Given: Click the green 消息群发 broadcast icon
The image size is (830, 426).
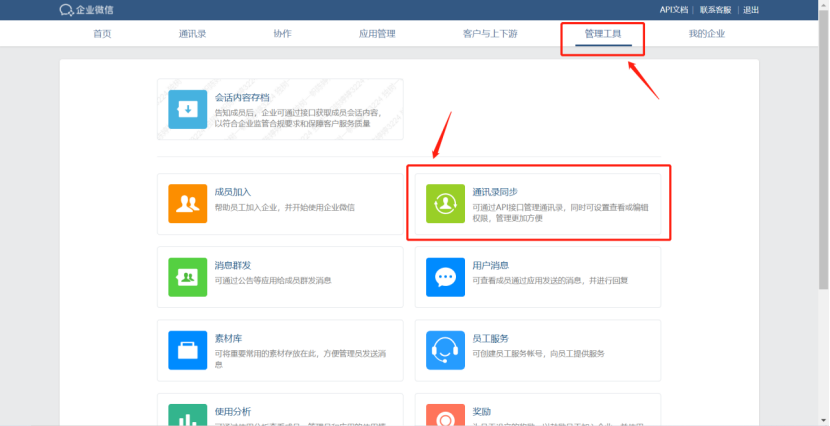Looking at the screenshot, I should [187, 277].
